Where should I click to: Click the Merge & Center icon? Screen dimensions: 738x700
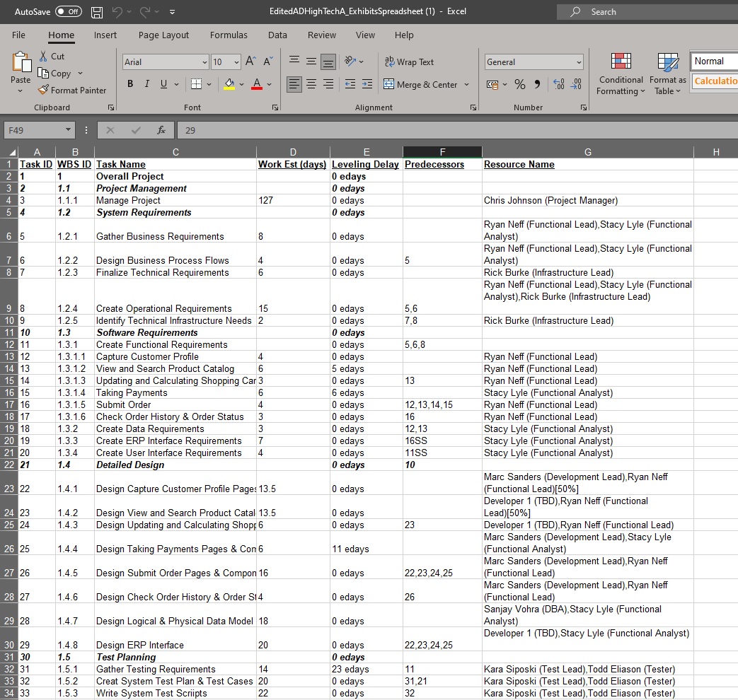point(388,84)
